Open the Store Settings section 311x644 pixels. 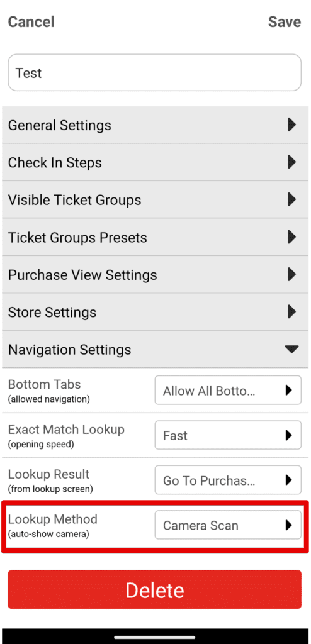tap(155, 312)
